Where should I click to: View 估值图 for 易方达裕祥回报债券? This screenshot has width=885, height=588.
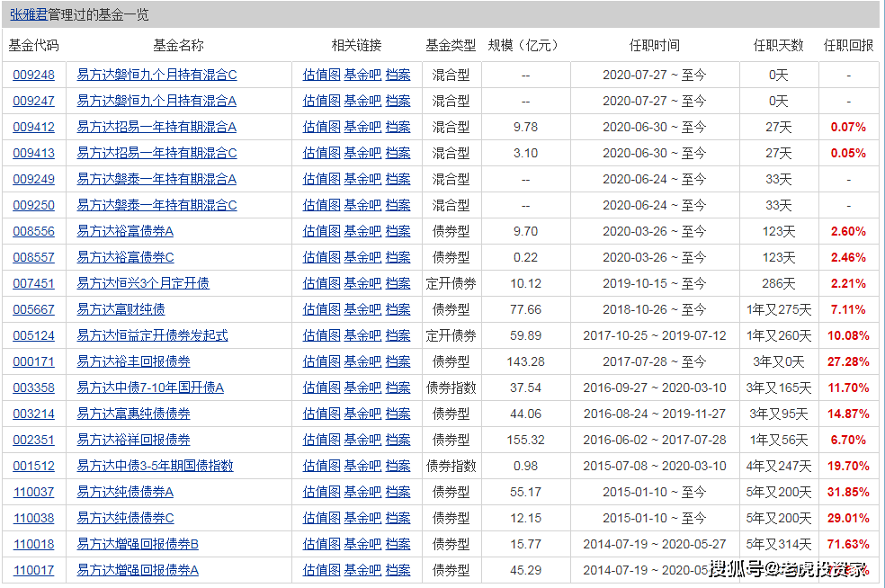point(321,440)
